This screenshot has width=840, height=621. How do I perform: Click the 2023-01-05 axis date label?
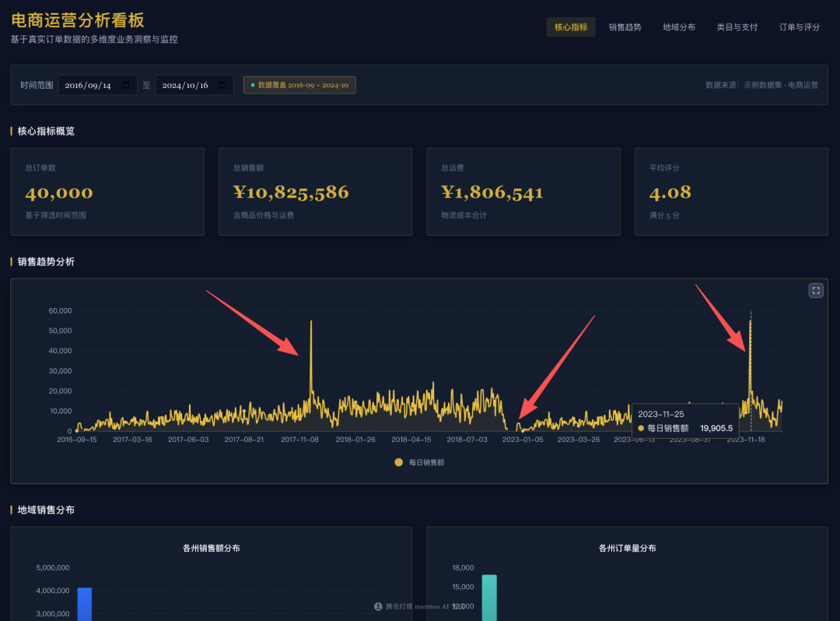pos(523,440)
